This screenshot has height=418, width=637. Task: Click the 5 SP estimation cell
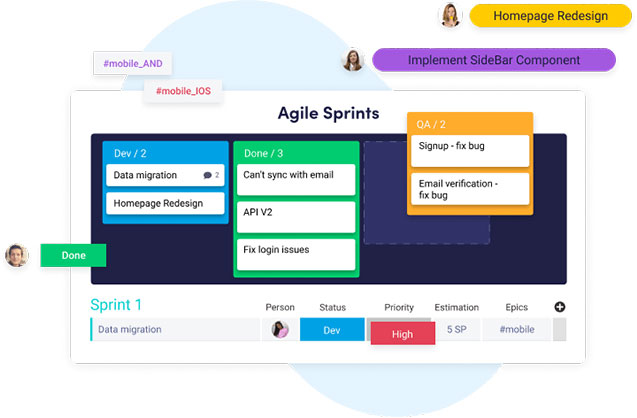pyautogui.click(x=456, y=329)
